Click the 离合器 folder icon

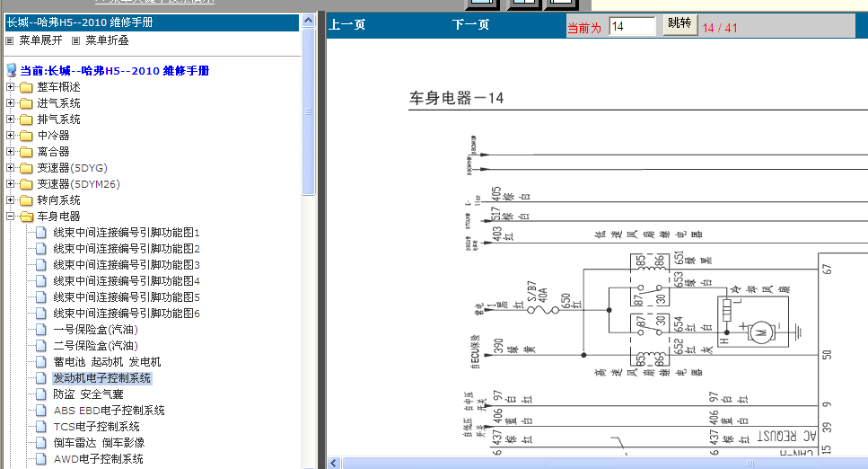[26, 152]
